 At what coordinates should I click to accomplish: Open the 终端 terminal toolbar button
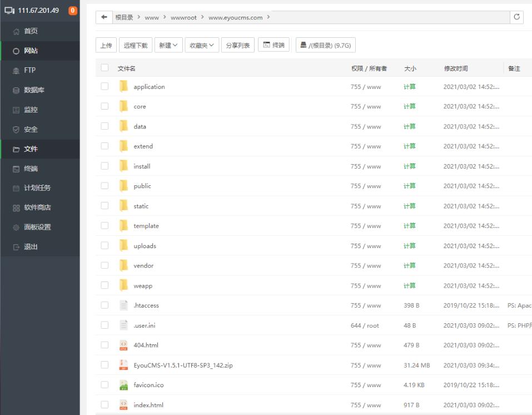tap(274, 45)
